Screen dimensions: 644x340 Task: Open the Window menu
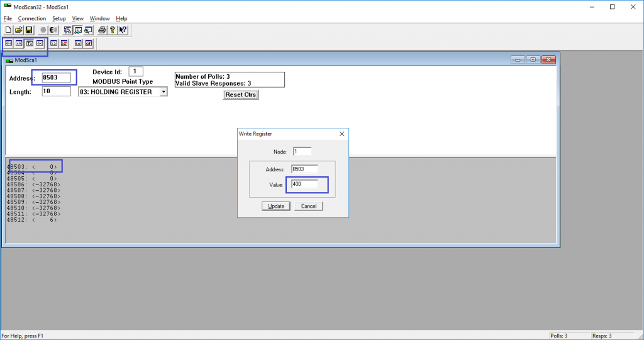tap(99, 18)
